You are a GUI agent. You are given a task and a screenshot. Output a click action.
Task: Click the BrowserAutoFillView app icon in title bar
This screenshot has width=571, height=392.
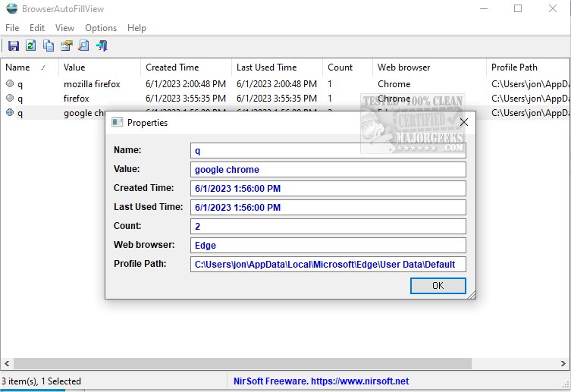11,9
